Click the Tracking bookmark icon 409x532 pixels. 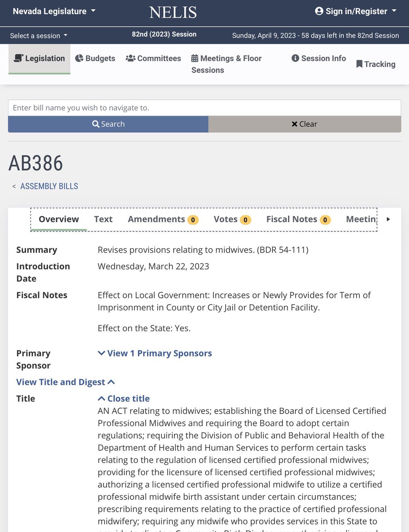click(359, 64)
